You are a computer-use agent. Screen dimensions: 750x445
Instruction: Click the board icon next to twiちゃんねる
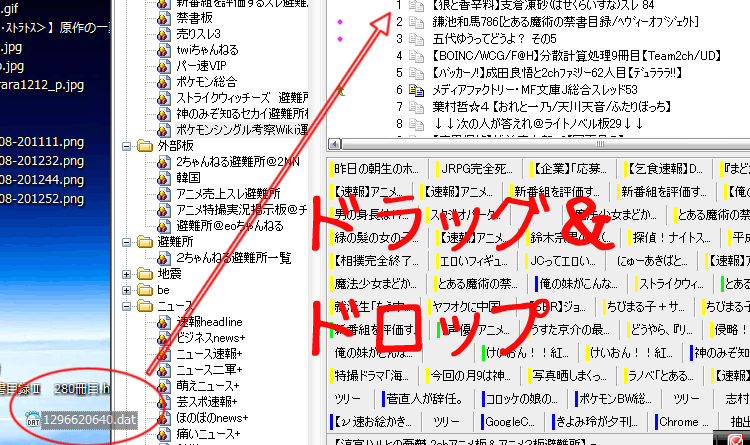pyautogui.click(x=164, y=50)
